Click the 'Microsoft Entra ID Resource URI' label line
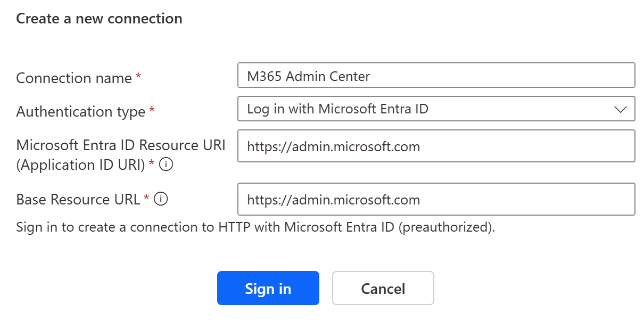The height and width of the screenshot is (320, 644). click(x=121, y=145)
